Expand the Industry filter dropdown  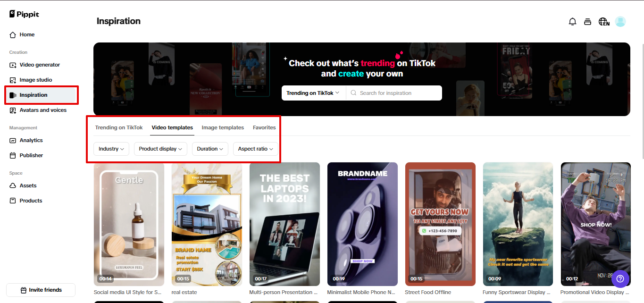tap(111, 149)
